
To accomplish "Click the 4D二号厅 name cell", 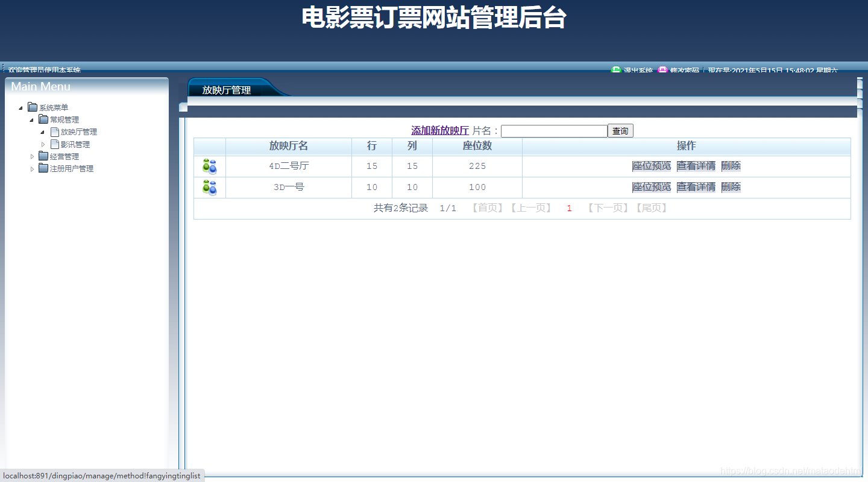I will 289,166.
